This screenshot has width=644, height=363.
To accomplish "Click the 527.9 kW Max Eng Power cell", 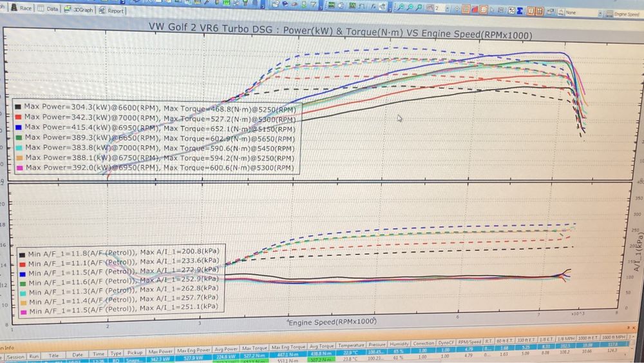I will click(x=194, y=357).
